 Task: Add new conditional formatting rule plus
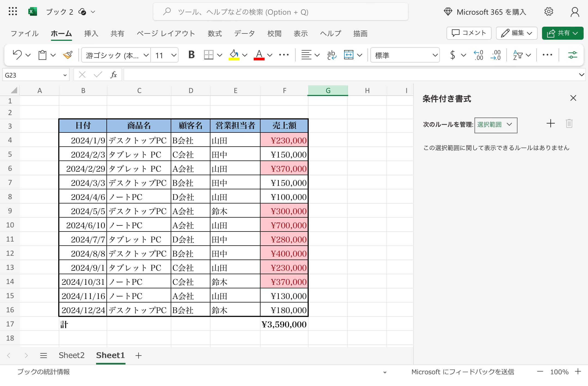[550, 123]
